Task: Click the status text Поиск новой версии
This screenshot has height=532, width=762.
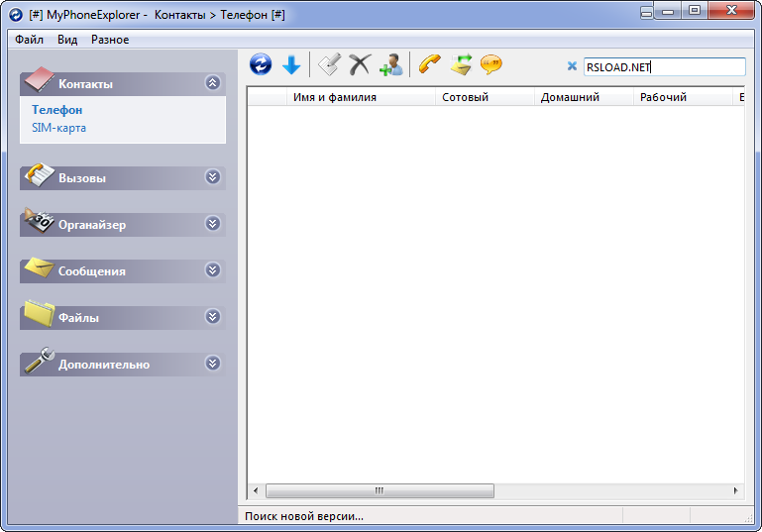Action: click(304, 516)
